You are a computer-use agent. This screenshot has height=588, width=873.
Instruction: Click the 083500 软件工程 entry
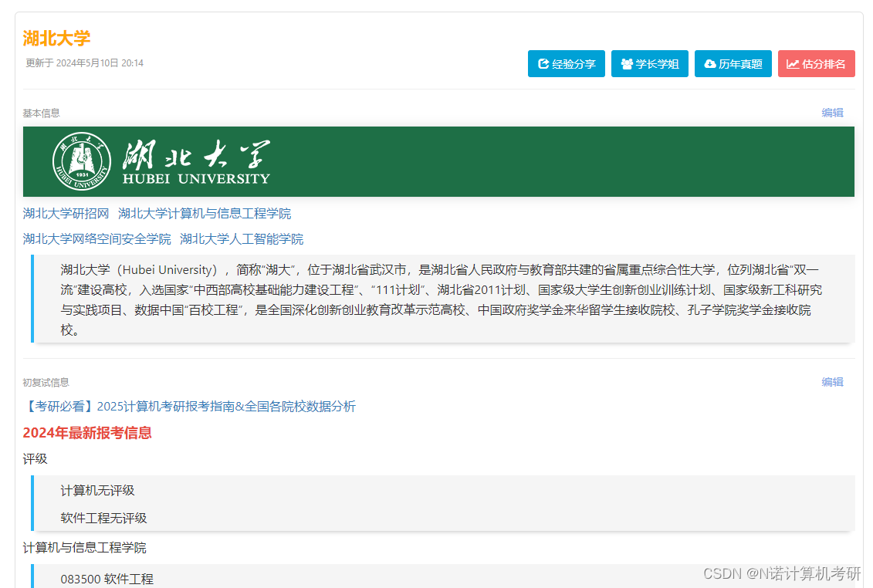(107, 579)
